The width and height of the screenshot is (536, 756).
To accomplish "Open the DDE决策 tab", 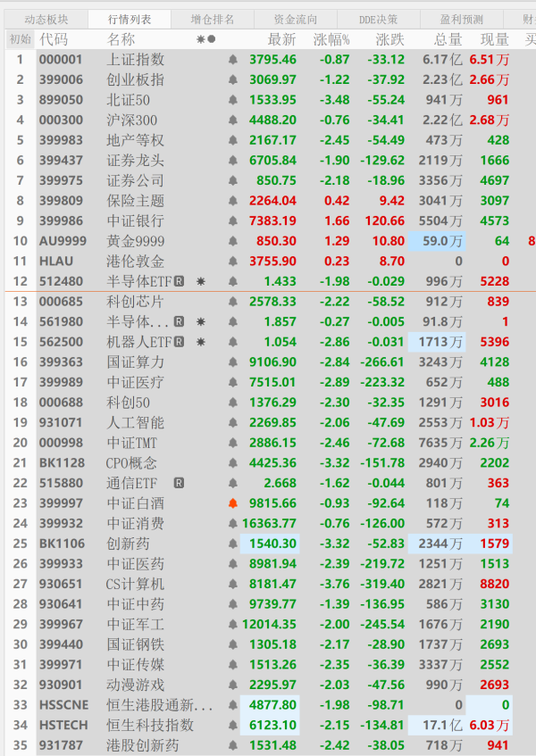I will 378,20.
